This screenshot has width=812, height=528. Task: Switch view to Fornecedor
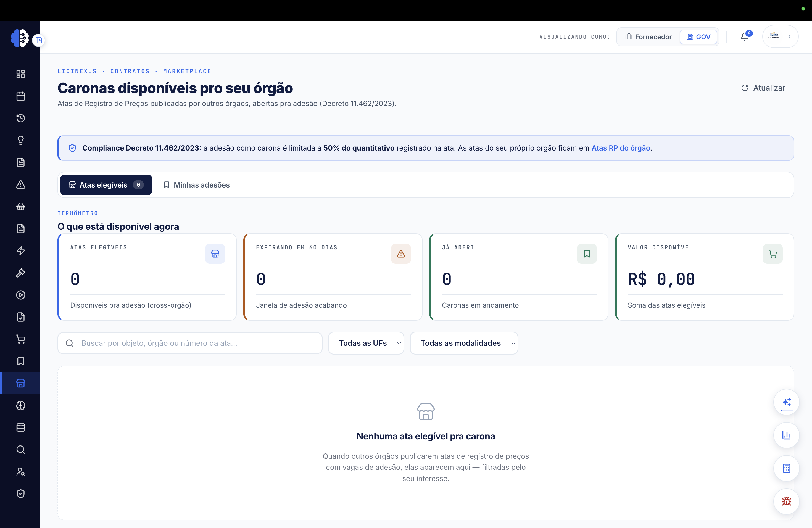tap(648, 37)
